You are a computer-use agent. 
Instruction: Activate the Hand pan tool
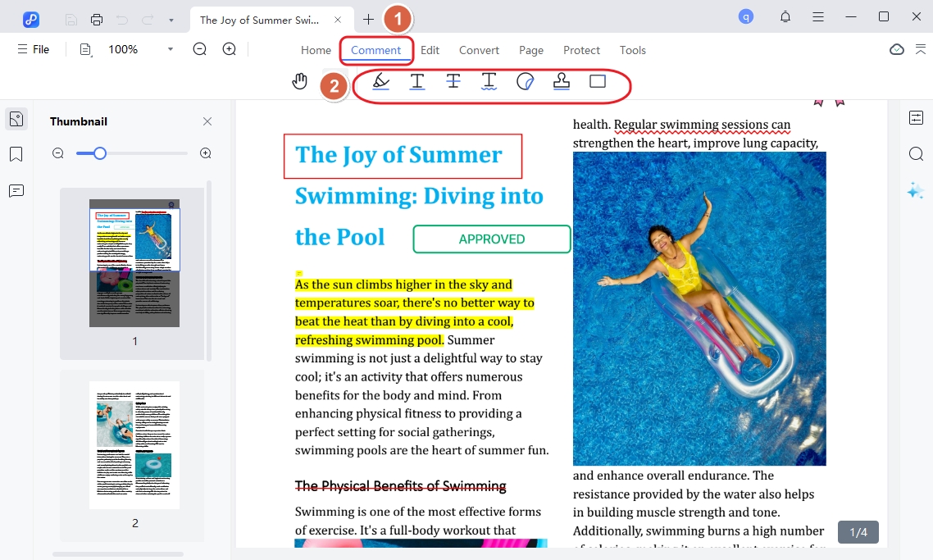pyautogui.click(x=300, y=81)
